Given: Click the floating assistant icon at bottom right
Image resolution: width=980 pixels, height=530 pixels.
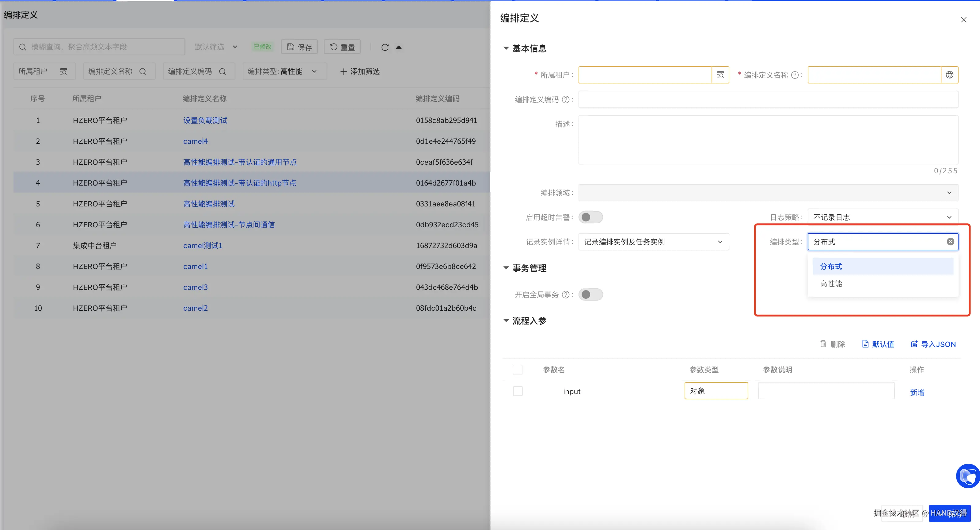Looking at the screenshot, I should click(967, 476).
